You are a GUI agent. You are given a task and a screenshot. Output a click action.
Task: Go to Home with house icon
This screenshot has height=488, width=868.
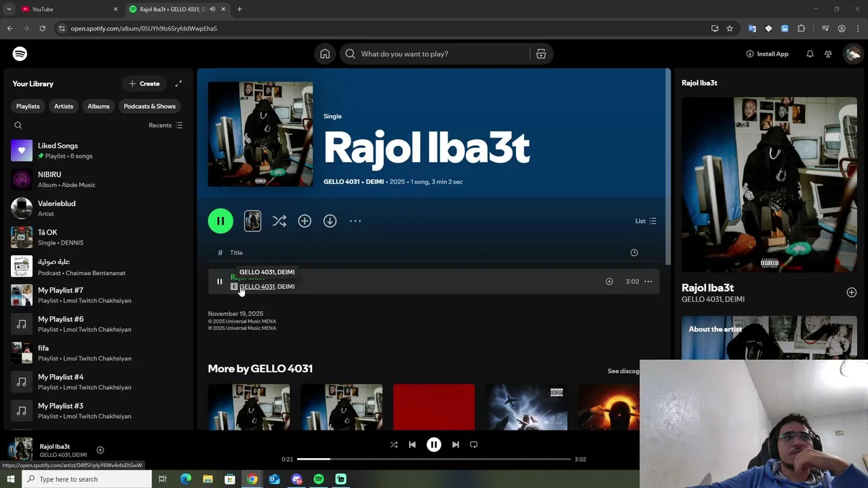[325, 54]
